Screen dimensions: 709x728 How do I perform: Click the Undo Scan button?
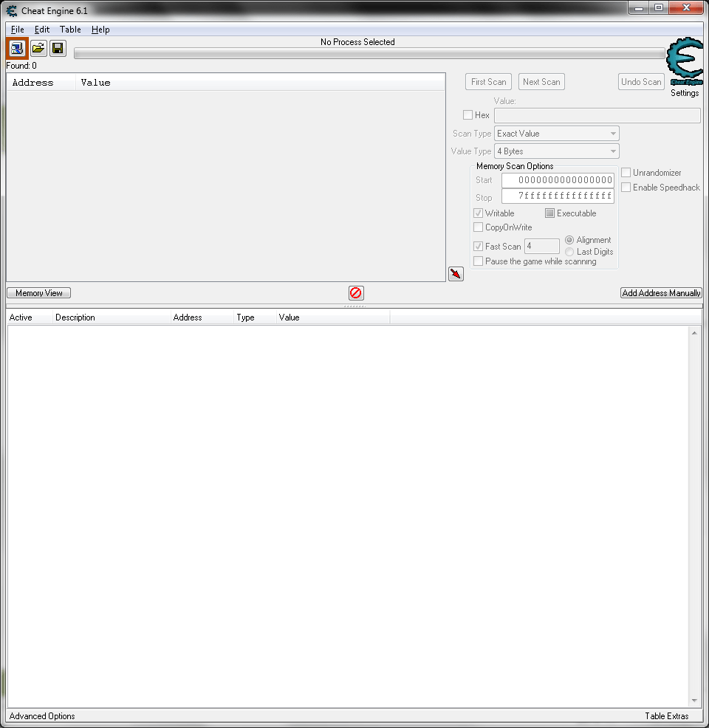(641, 82)
